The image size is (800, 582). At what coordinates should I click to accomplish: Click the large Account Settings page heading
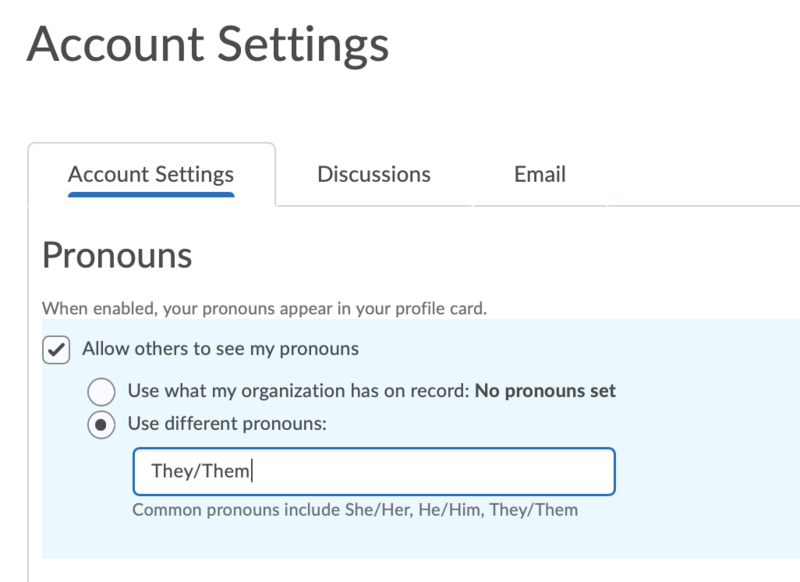(x=208, y=46)
